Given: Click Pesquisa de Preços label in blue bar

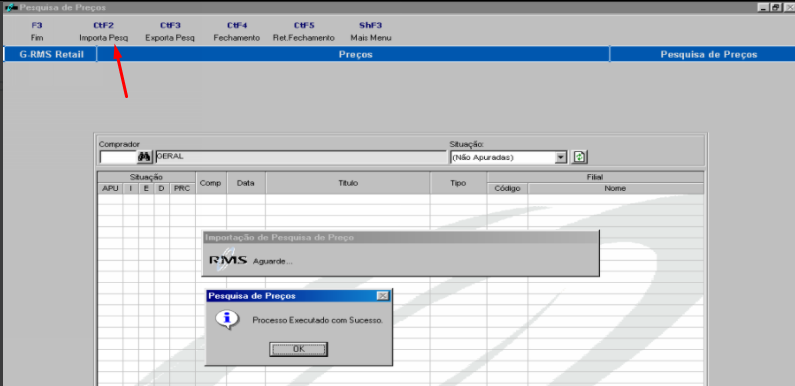Looking at the screenshot, I should click(709, 54).
